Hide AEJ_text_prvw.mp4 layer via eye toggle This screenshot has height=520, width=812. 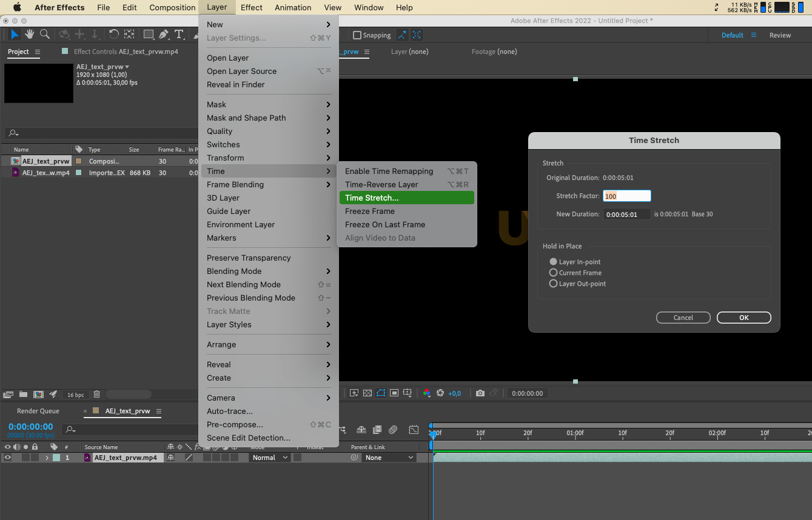pos(7,458)
